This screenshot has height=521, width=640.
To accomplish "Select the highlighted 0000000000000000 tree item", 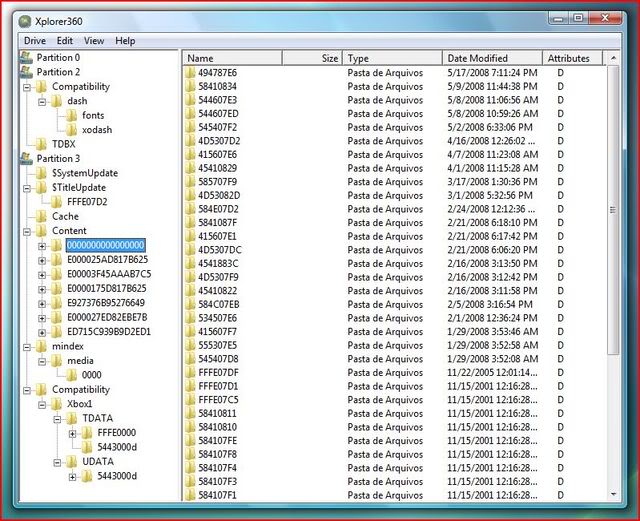I will 105,245.
